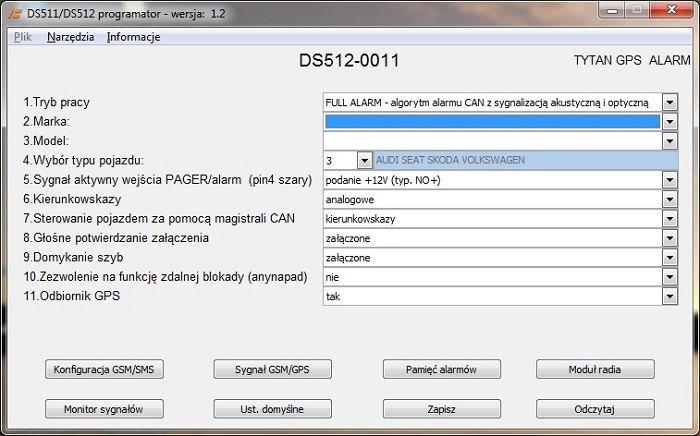The image size is (700, 436).
Task: Open Pamięć alarmów
Action: tap(442, 369)
